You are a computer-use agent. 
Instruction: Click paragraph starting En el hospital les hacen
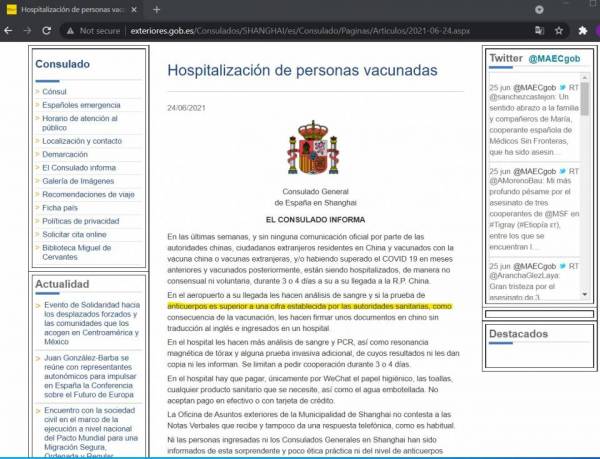[x=313, y=353]
